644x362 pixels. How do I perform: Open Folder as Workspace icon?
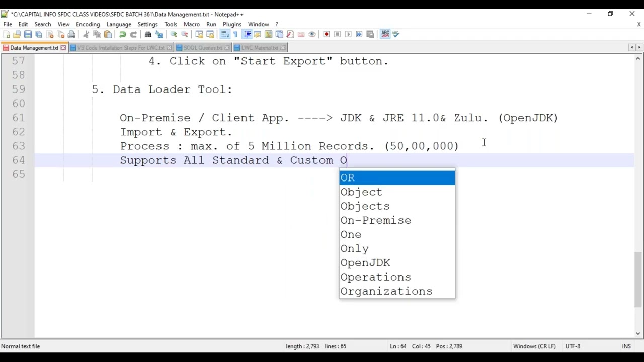click(301, 34)
